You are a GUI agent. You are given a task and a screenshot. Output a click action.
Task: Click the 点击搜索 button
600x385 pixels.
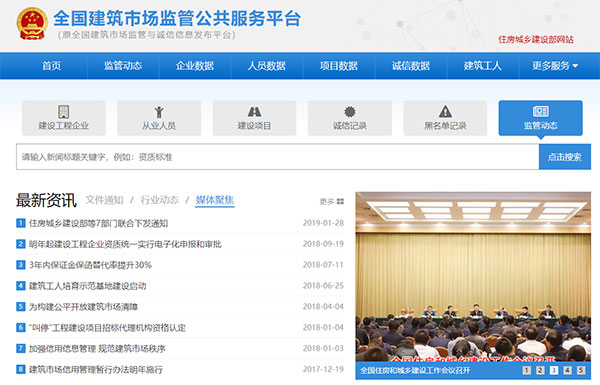click(x=565, y=157)
